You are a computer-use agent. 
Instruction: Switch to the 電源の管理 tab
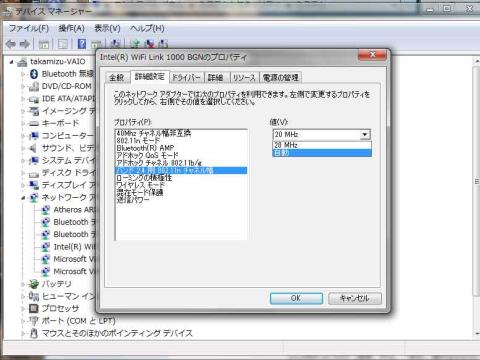pyautogui.click(x=281, y=78)
